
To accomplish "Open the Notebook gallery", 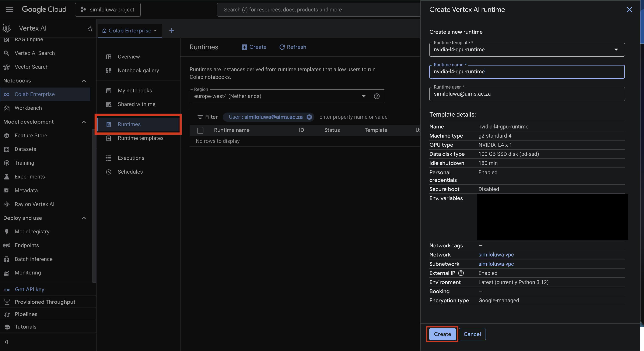I will pos(139,70).
